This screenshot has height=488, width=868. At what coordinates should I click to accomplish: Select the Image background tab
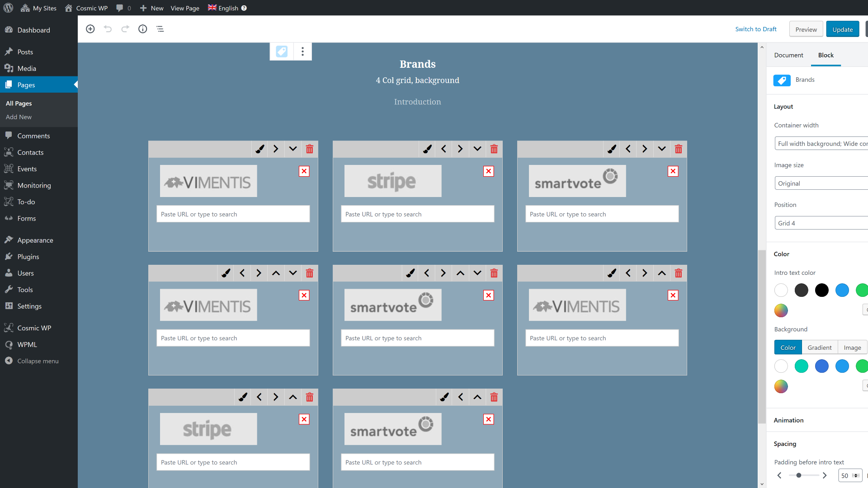coord(852,347)
